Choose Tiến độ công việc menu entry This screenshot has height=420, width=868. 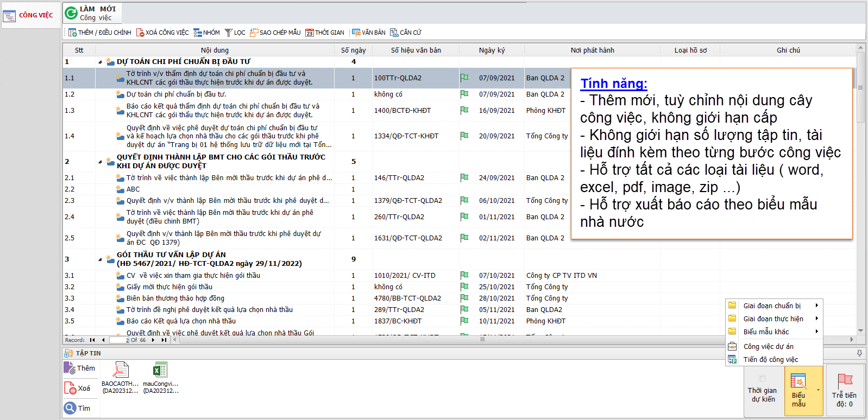[x=770, y=359]
